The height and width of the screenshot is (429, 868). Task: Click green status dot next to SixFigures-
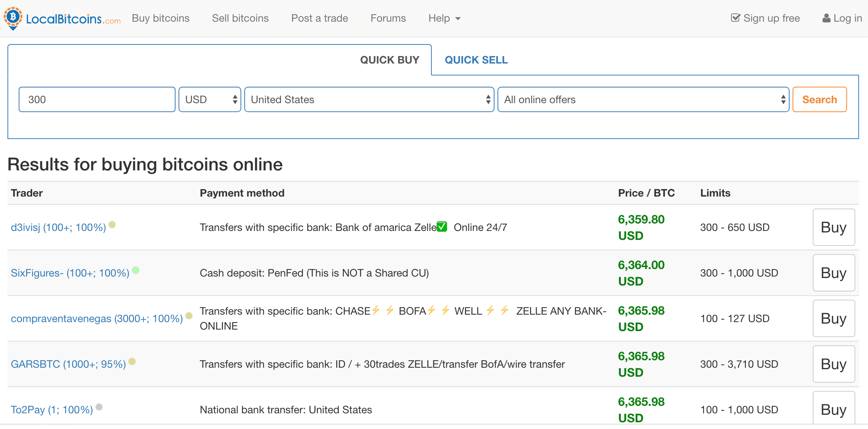pyautogui.click(x=136, y=270)
